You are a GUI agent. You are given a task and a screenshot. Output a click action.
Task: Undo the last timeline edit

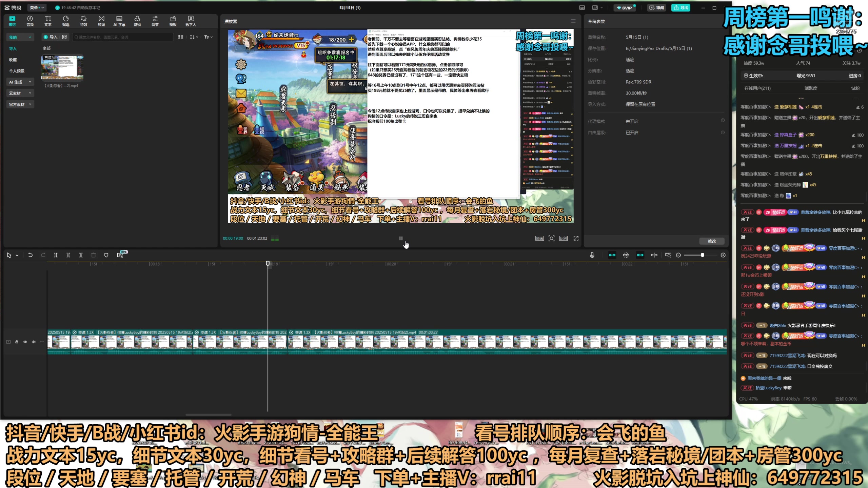[x=30, y=255]
